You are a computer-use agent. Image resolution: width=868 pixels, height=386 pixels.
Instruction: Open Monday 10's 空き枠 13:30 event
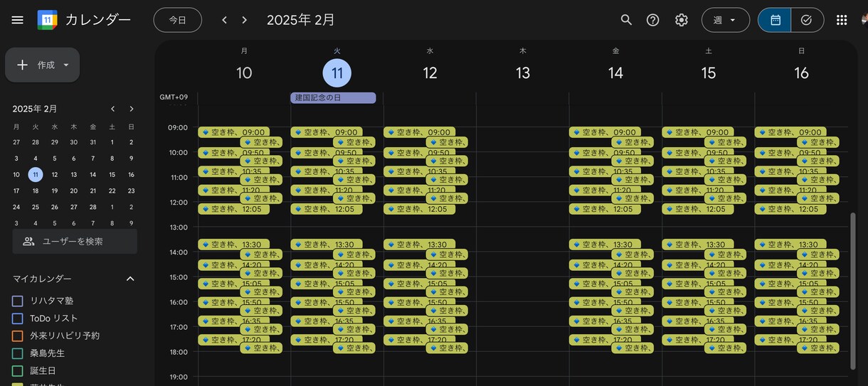234,245
